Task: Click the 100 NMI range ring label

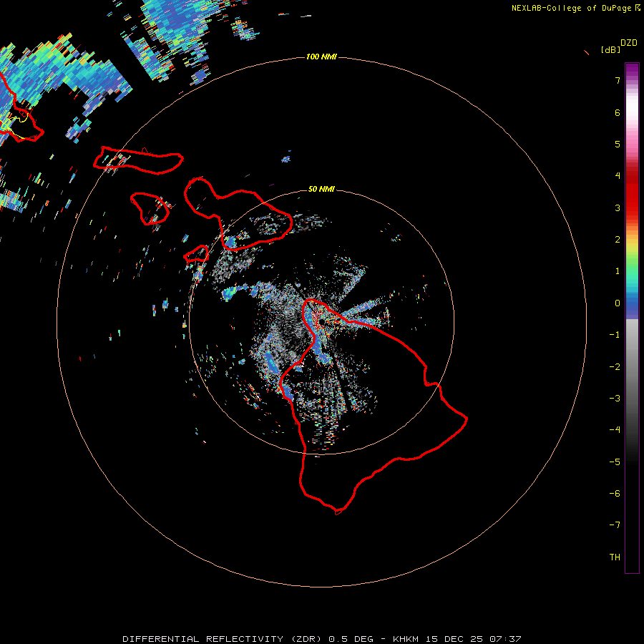Action: (x=321, y=57)
